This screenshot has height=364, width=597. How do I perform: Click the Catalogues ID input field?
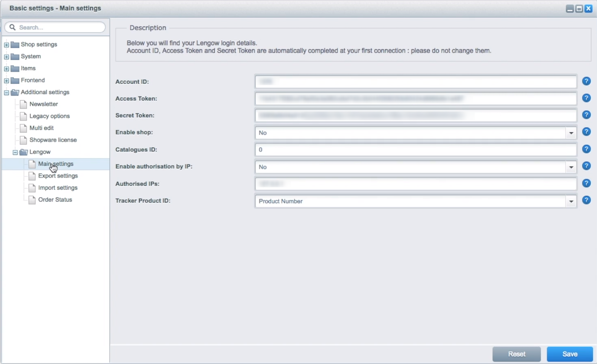pyautogui.click(x=415, y=150)
